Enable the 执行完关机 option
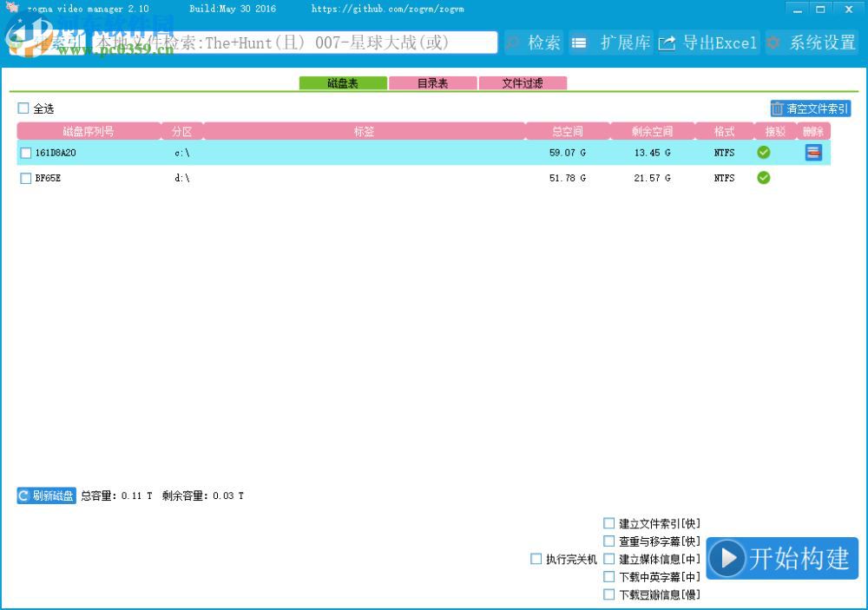Screen dimensions: 868x610 click(x=536, y=559)
